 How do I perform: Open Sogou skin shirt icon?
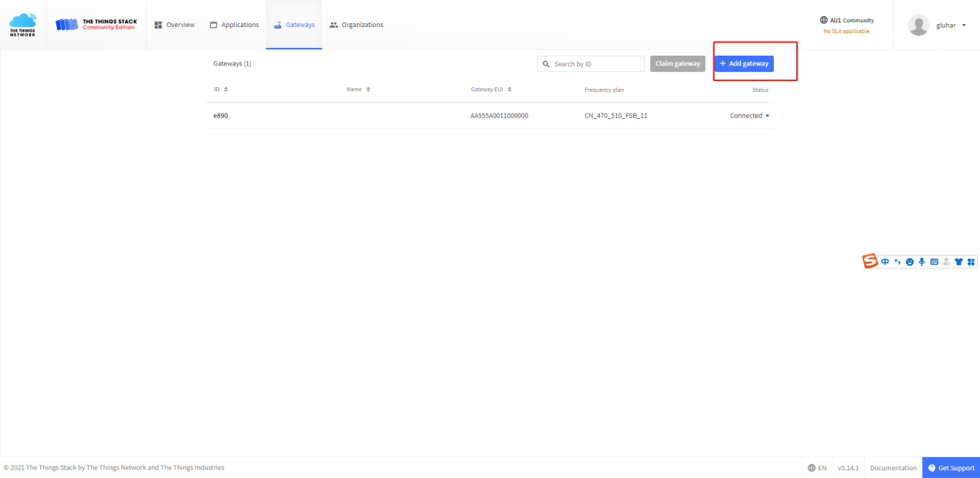point(958,262)
